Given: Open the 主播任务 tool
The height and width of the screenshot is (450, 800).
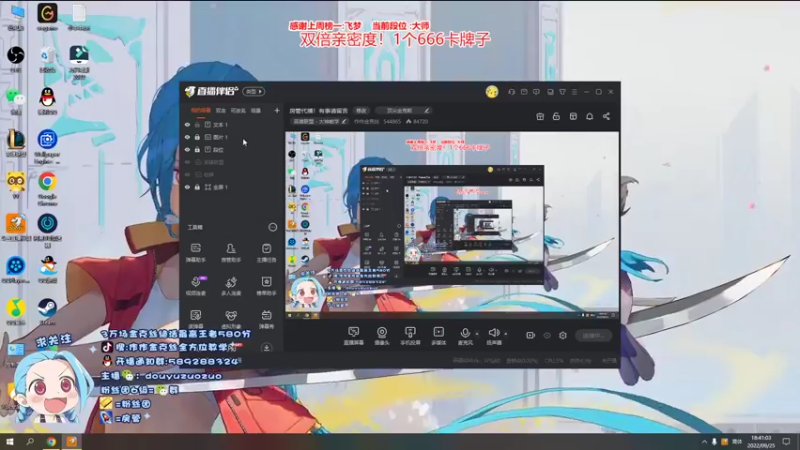Looking at the screenshot, I should 266,253.
